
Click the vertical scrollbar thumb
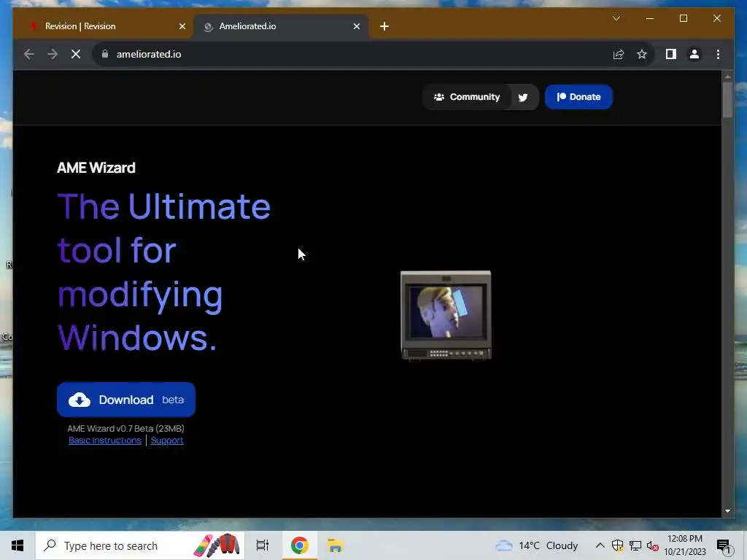click(727, 99)
